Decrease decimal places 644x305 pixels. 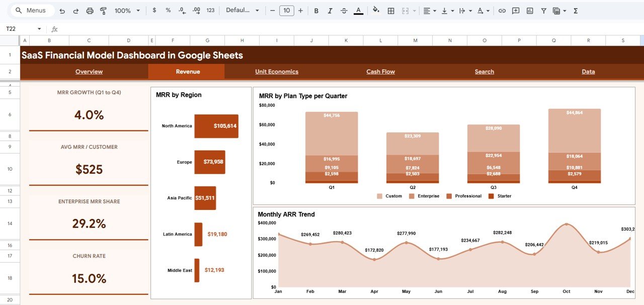tap(182, 10)
